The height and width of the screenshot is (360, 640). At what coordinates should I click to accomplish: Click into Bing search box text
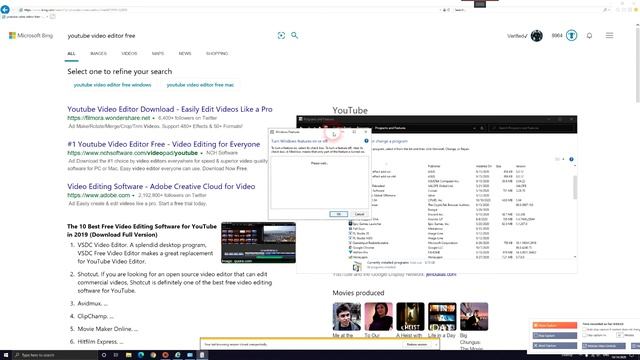[x=101, y=36]
